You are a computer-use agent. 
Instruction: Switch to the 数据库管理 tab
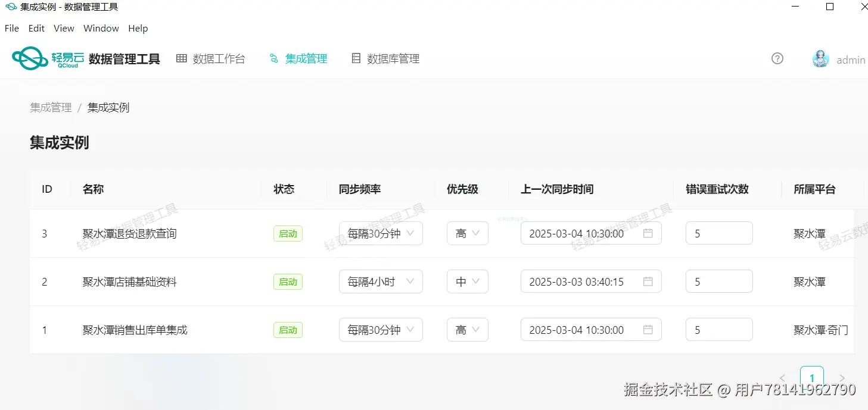[392, 58]
